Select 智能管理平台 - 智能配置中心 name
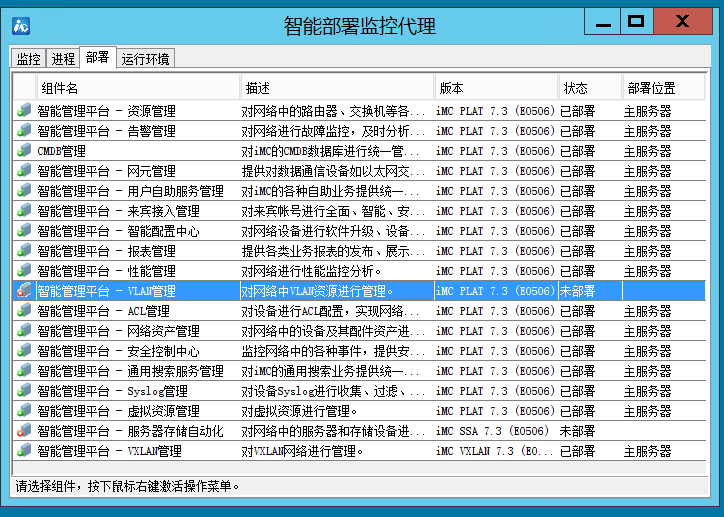Screen dimensions: 724x517 click(119, 231)
